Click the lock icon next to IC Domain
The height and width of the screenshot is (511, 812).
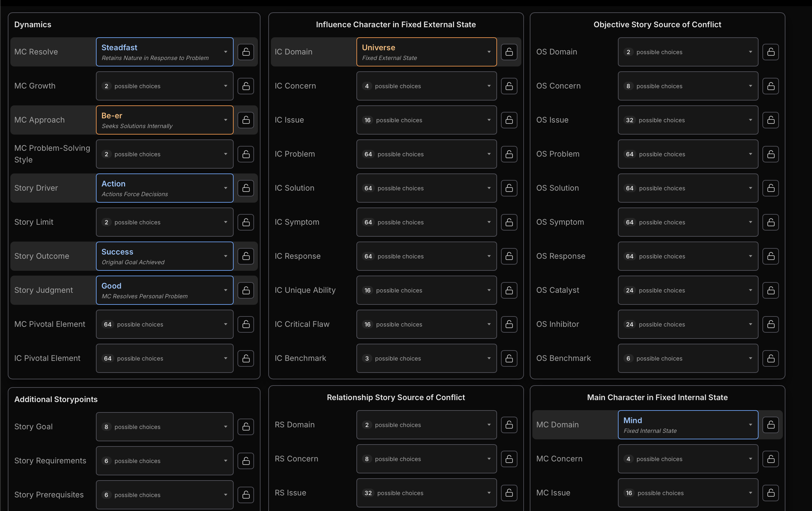[509, 52]
